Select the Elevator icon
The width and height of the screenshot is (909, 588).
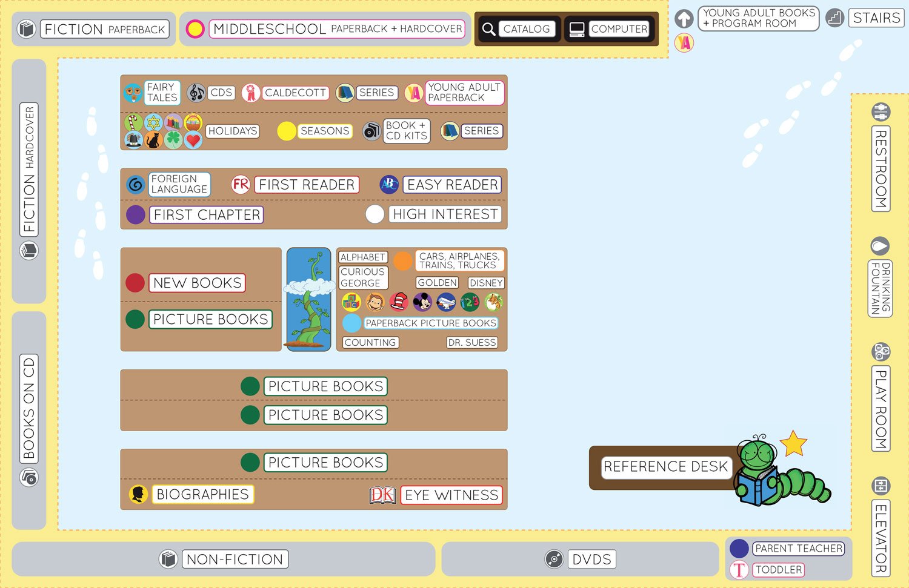[x=881, y=486]
